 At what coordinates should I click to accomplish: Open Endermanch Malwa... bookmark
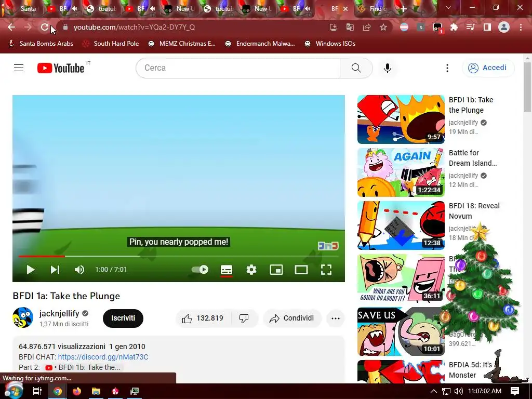pyautogui.click(x=260, y=44)
